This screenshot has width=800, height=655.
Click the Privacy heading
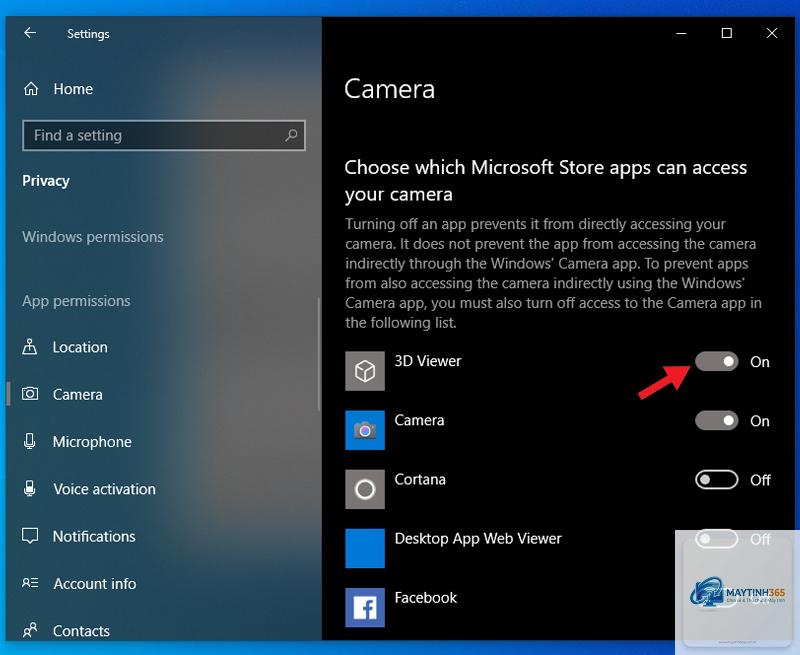click(46, 181)
